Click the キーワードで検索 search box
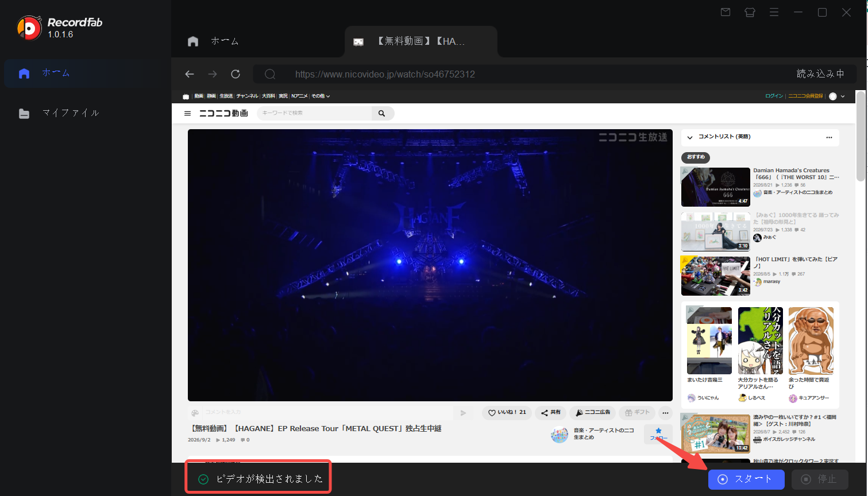Viewport: 868px width, 496px height. [x=314, y=113]
